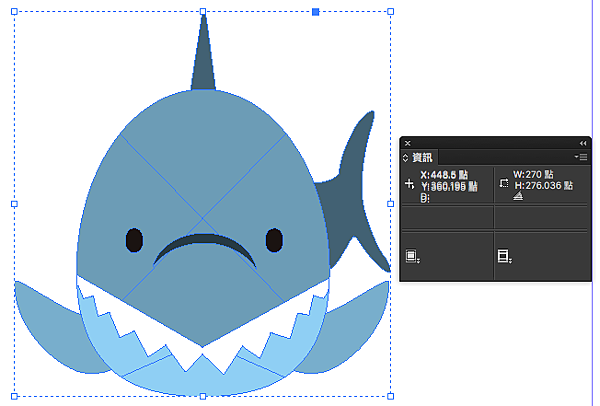The width and height of the screenshot is (600, 406).
Task: Click the left-middle selection handle
Action: tap(14, 203)
